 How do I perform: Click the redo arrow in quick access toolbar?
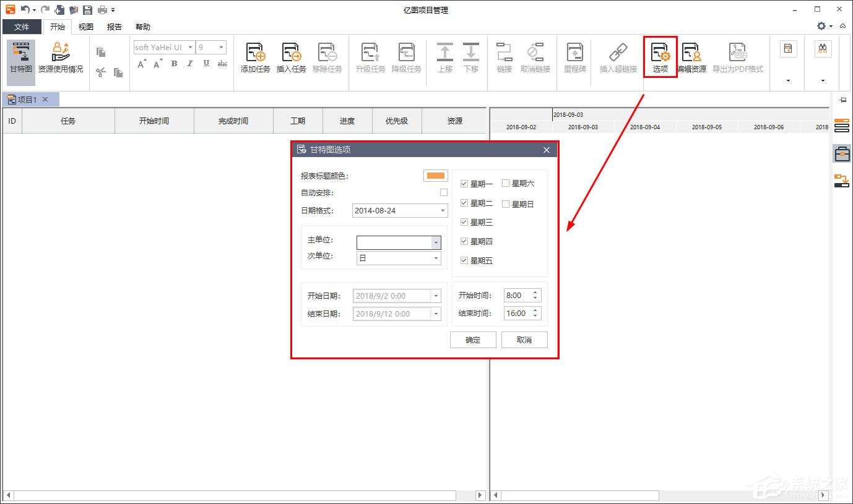click(x=45, y=9)
